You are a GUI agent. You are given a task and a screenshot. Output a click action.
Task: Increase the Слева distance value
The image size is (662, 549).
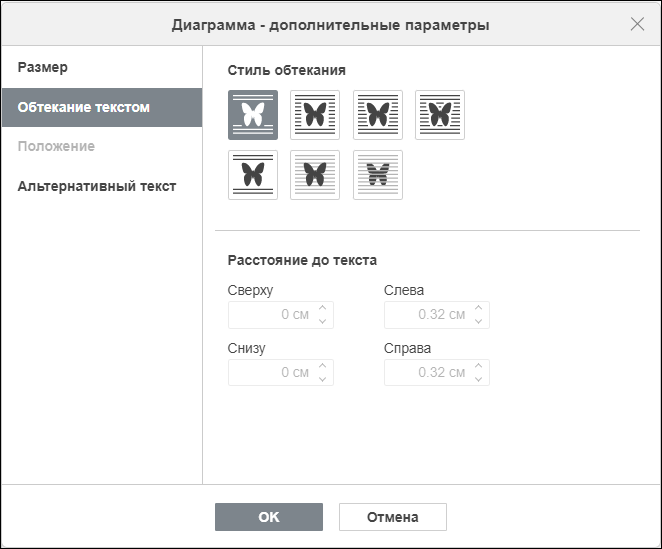pos(478,308)
